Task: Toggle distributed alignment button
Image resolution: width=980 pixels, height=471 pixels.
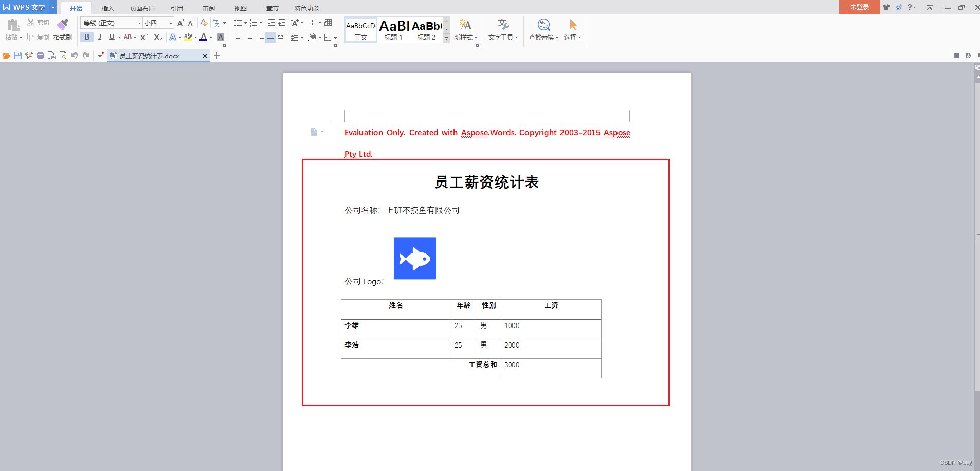Action: [280, 38]
